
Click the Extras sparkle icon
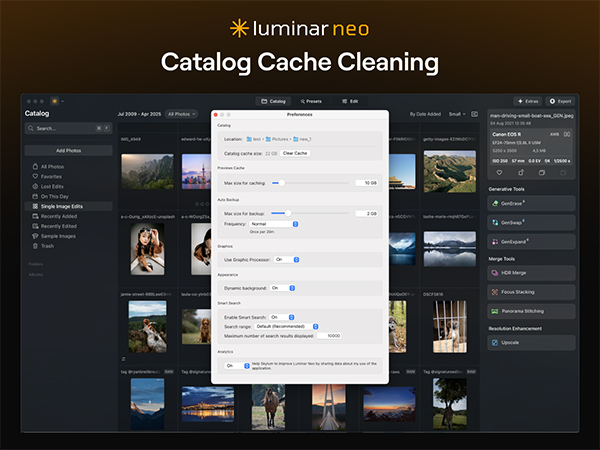tap(520, 101)
